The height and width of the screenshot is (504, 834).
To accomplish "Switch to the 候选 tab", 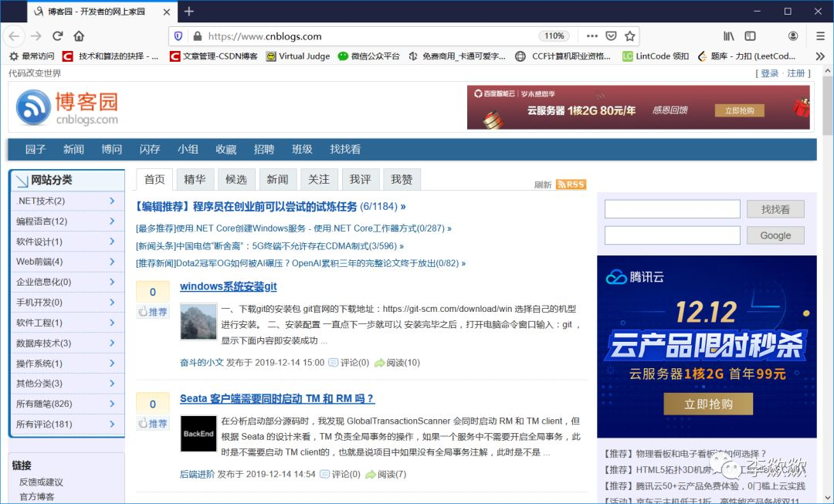I will coord(236,180).
